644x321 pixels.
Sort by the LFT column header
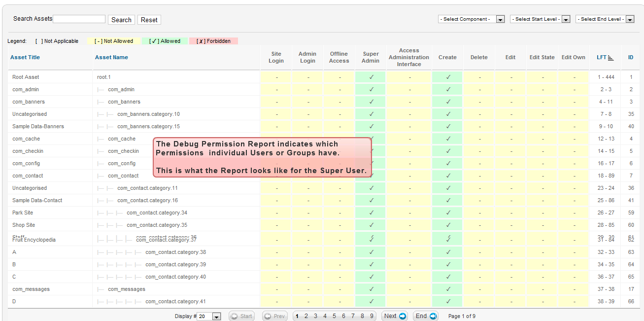click(605, 57)
